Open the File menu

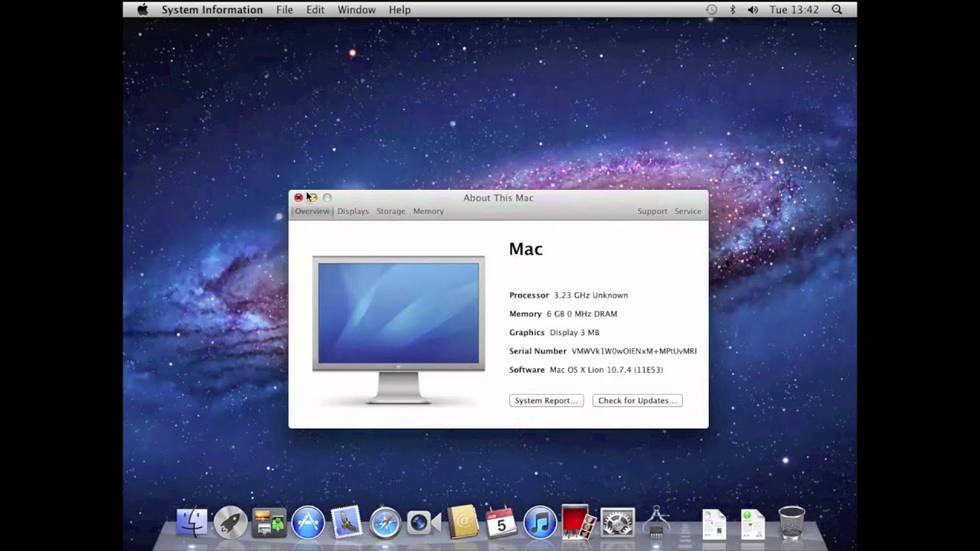[285, 10]
